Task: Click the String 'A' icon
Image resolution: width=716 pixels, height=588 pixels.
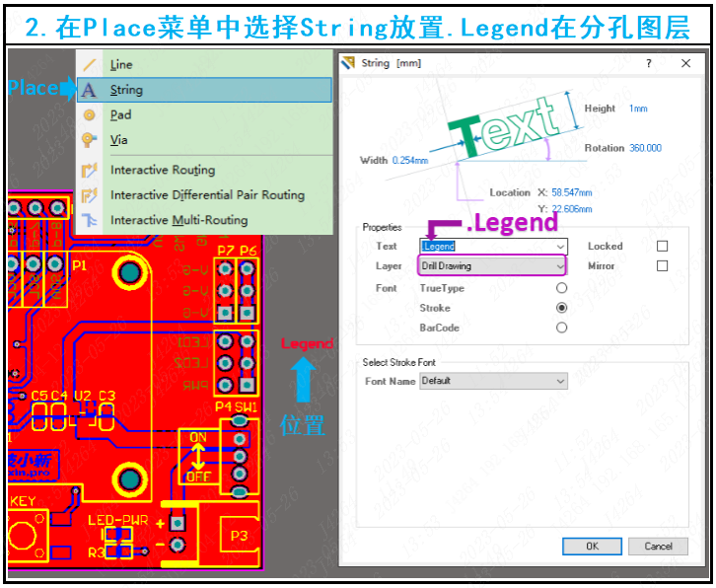Action: 90,90
